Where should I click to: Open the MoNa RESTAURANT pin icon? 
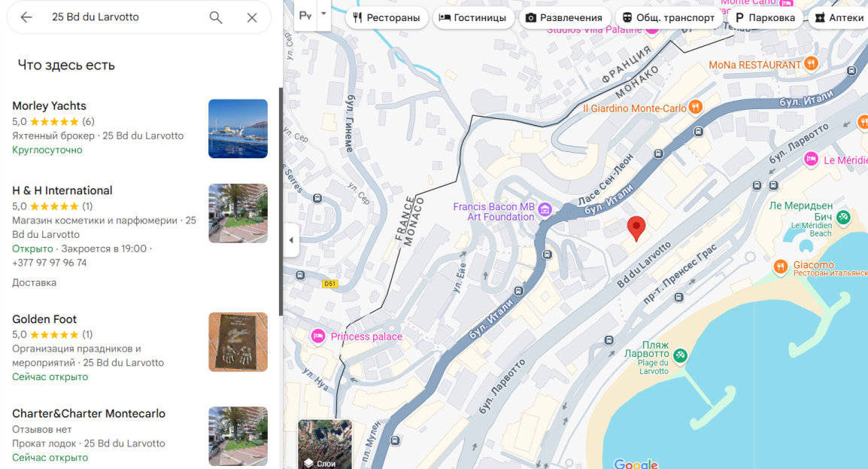tap(811, 64)
